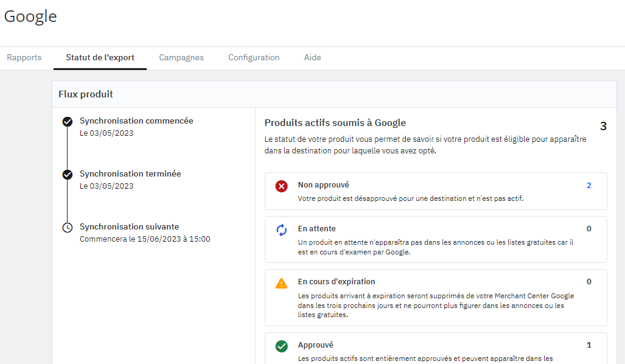625x364 pixels.
Task: Click the Non approuvé status card
Action: pos(436,191)
